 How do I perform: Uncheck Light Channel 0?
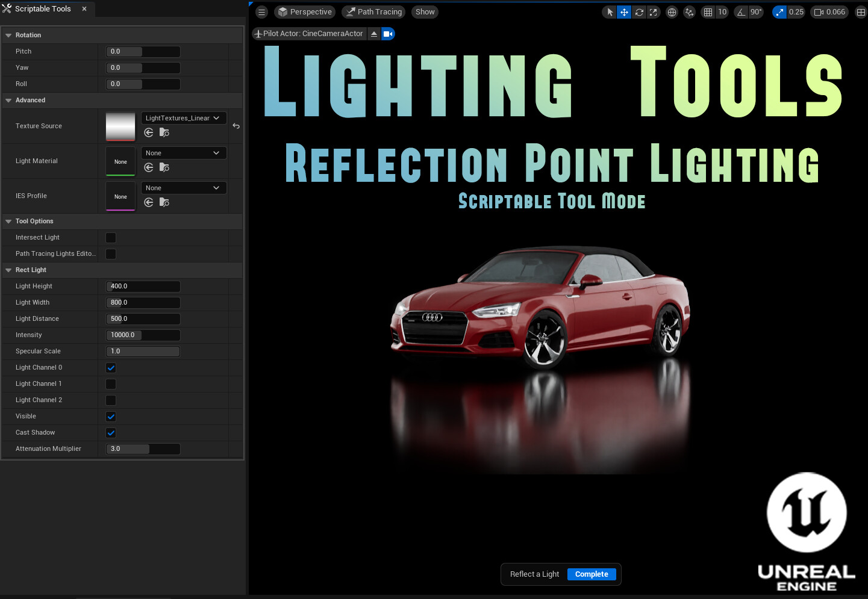111,368
